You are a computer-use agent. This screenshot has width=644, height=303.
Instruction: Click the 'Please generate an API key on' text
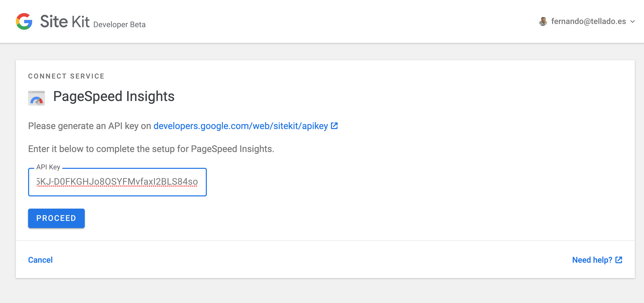[x=89, y=126]
